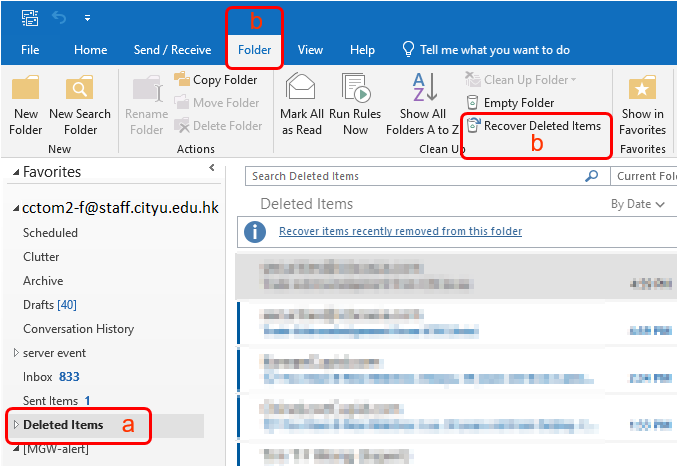Image resolution: width=677 pixels, height=466 pixels.
Task: Expand the server event folder
Action: 15,353
